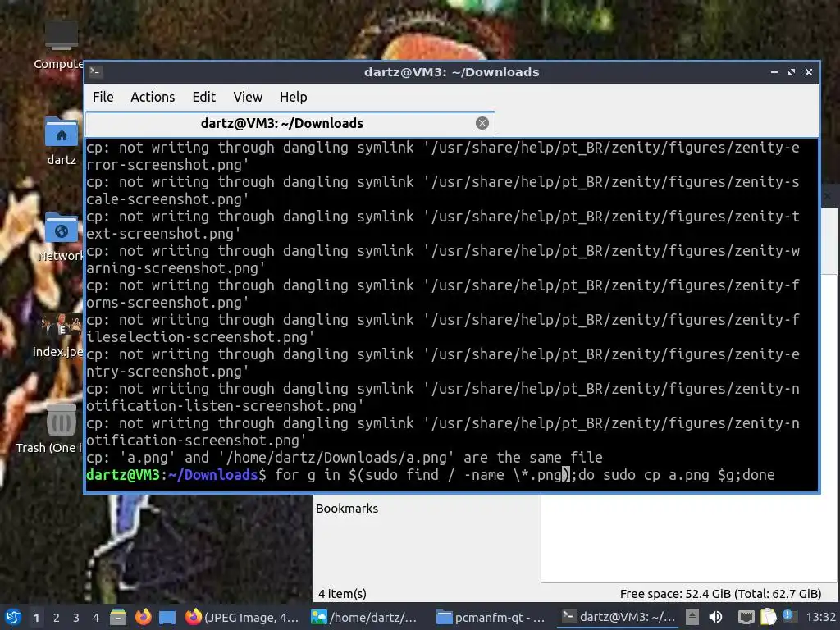Launch Firefox from quicklaunch
Screen dimensions: 840x630
coord(143,617)
